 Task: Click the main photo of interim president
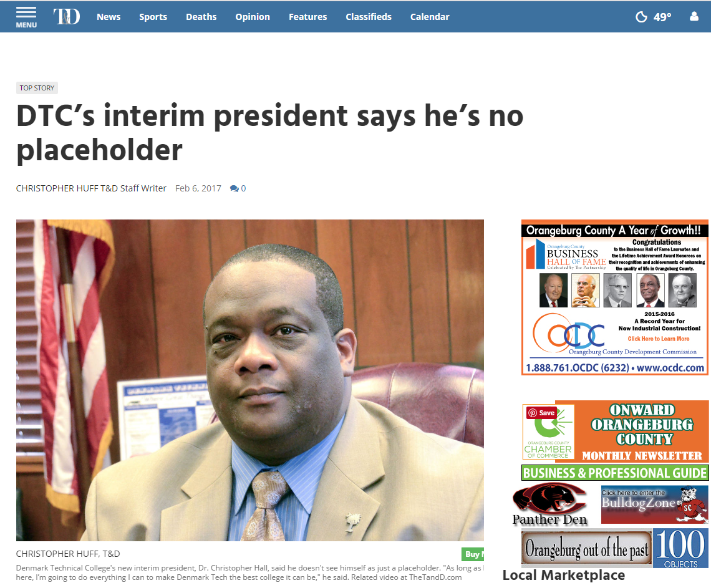[250, 380]
